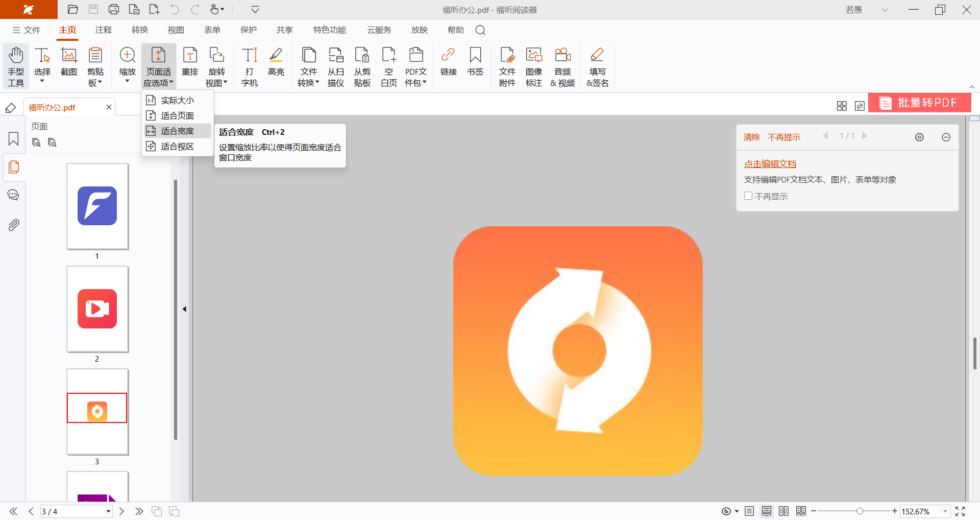Screen dimensions: 980x520
Task: Go to next page arrow in status bar
Action: click(x=121, y=511)
